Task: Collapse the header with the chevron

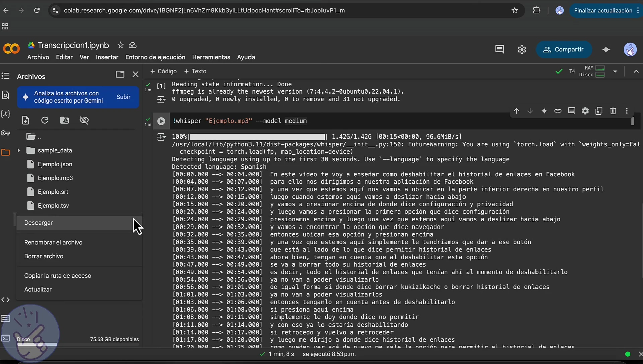Action: coord(636,71)
